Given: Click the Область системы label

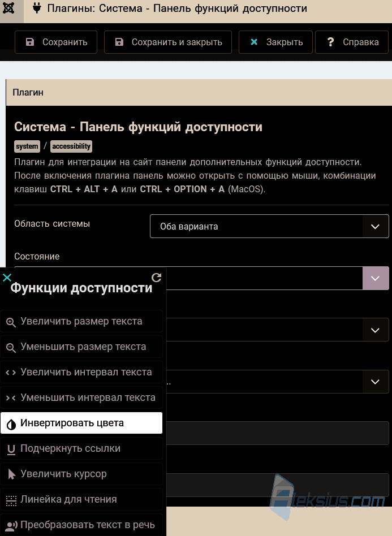Looking at the screenshot, I should point(52,223).
